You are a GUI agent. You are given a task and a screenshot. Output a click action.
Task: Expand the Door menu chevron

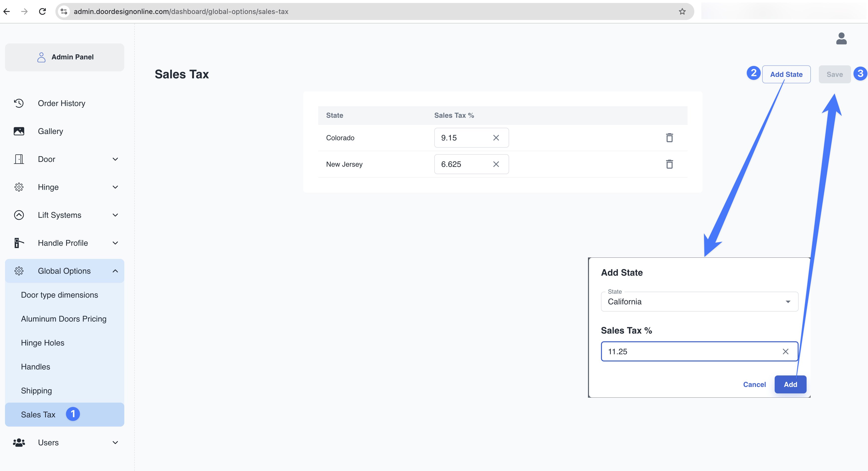click(x=115, y=159)
